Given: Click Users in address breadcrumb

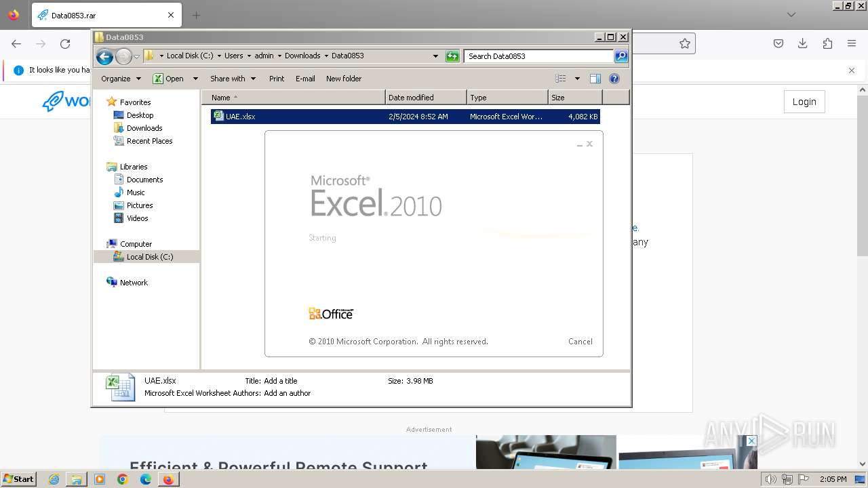Looking at the screenshot, I should pyautogui.click(x=233, y=56).
